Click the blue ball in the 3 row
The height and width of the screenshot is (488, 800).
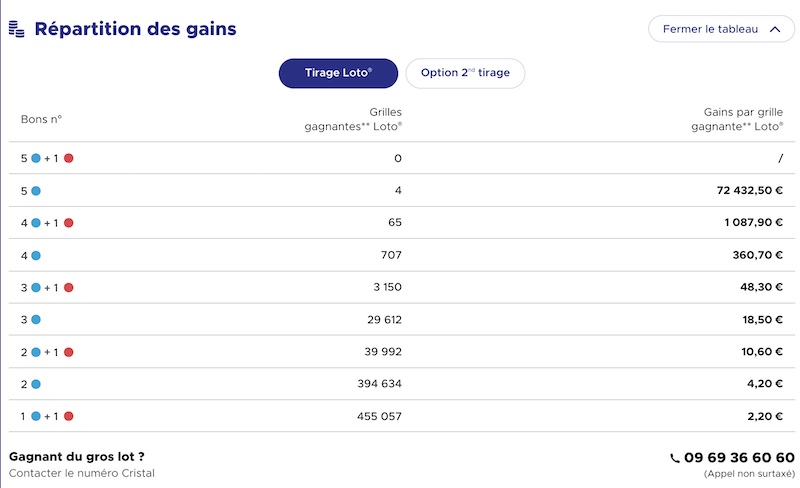pyautogui.click(x=36, y=320)
